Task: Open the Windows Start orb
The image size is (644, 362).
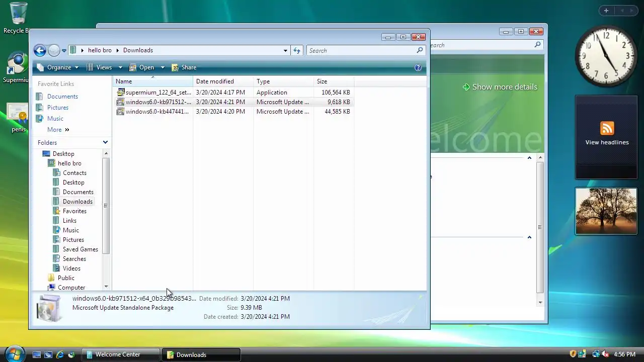Action: [x=15, y=354]
